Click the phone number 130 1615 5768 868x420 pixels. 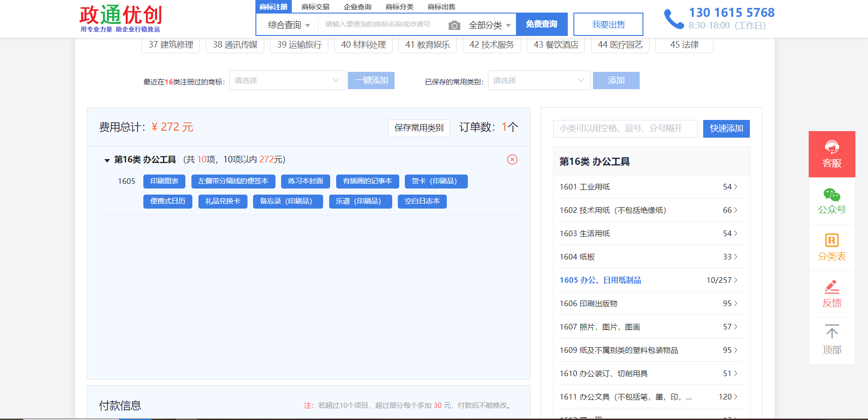coord(732,13)
